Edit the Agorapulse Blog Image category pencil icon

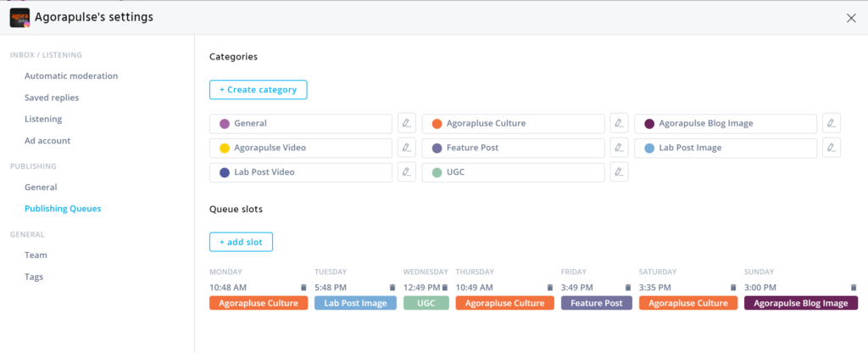pyautogui.click(x=832, y=124)
